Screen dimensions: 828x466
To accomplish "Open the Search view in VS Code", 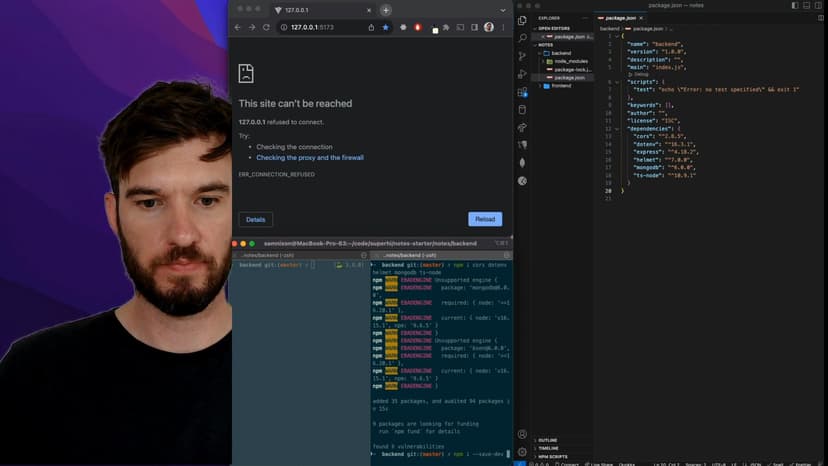I will tap(522, 38).
